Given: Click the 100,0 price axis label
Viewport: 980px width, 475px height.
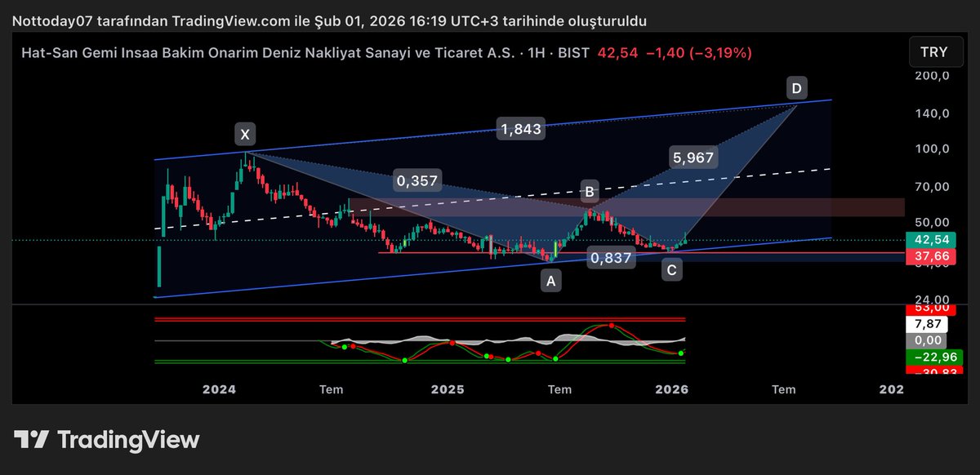Looking at the screenshot, I should (932, 149).
